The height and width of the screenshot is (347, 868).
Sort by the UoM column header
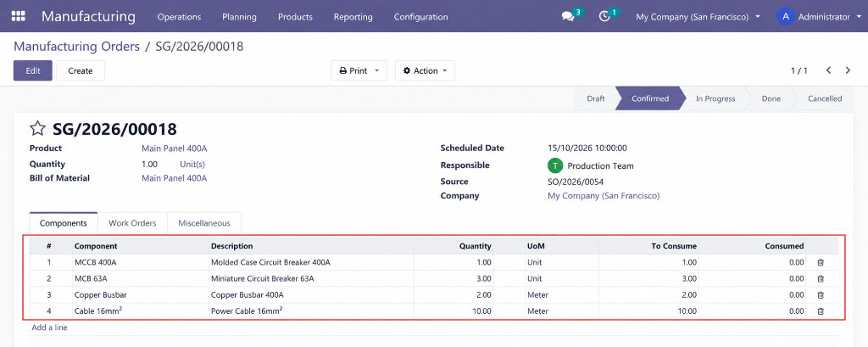coord(537,246)
